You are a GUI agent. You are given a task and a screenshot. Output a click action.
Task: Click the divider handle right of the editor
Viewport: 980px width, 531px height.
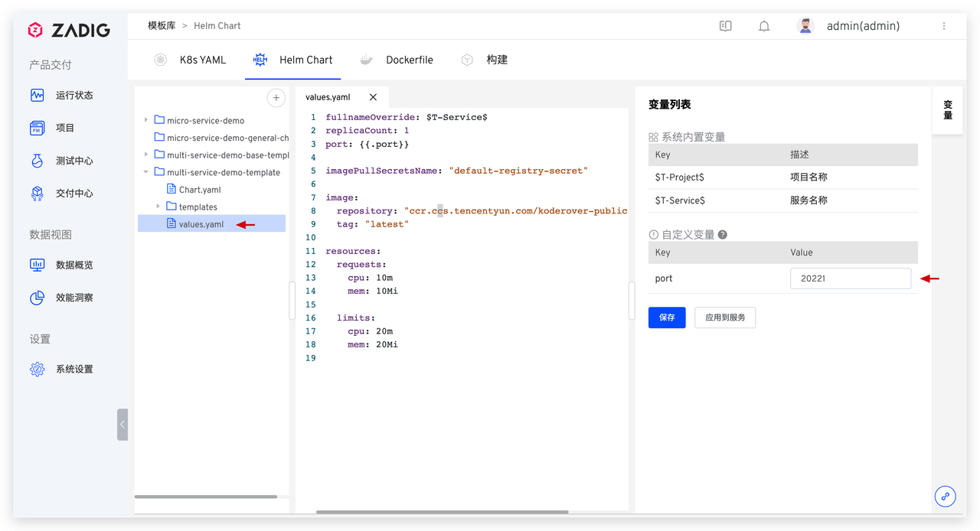pyautogui.click(x=632, y=301)
